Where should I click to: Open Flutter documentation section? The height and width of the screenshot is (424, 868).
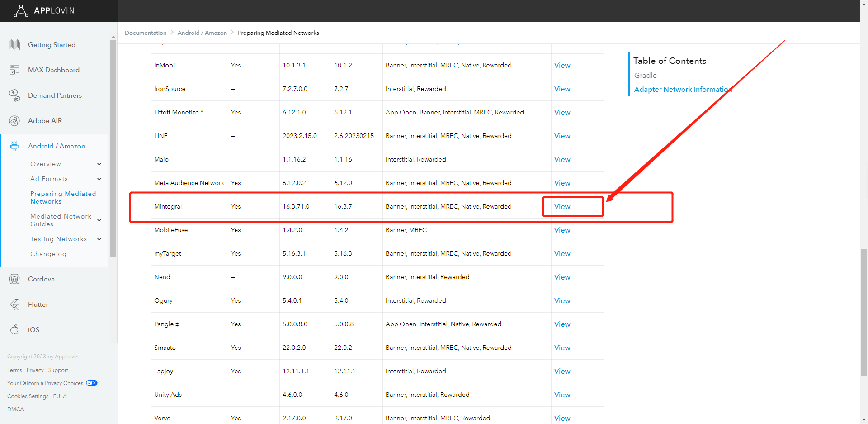click(x=38, y=305)
